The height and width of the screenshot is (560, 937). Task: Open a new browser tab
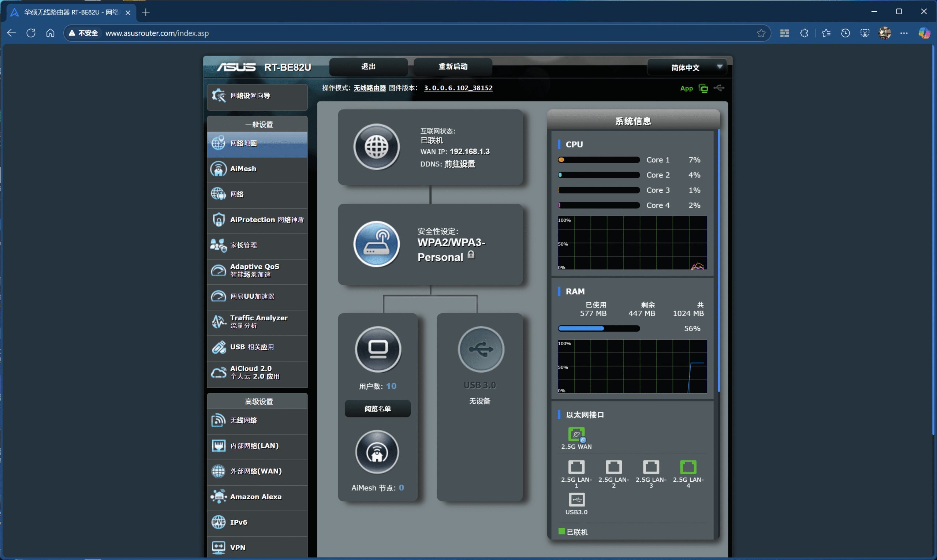(x=146, y=12)
